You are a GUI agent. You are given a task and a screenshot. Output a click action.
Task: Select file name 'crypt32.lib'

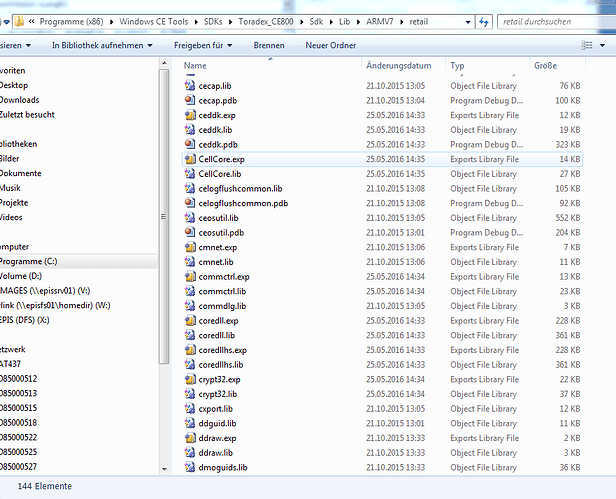(218, 394)
